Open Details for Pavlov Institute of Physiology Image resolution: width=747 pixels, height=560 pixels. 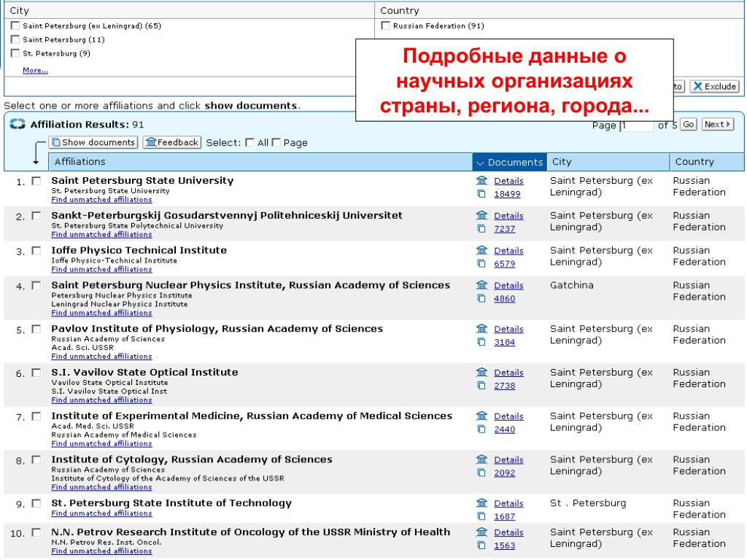(x=508, y=329)
